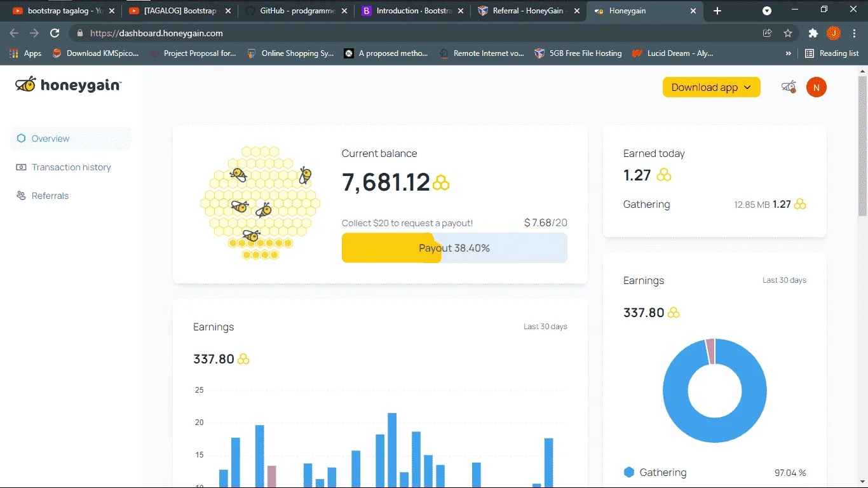Open Transaction history in the sidebar
Viewport: 868px width, 488px height.
click(71, 167)
